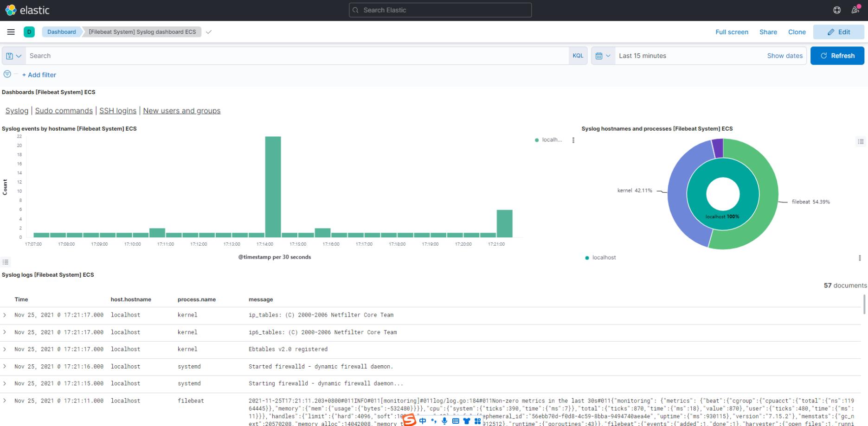This screenshot has width=868, height=426.
Task: Open the Sudo commands dashboard link
Action: (64, 111)
